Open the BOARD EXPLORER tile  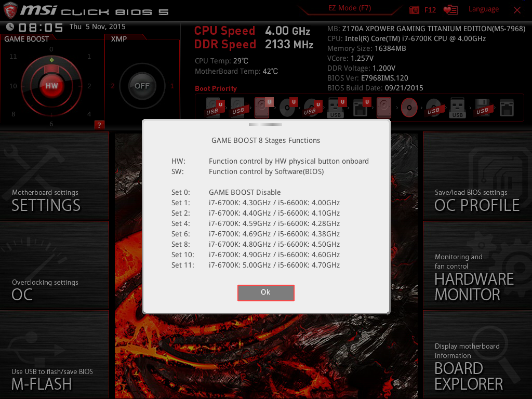click(x=477, y=354)
